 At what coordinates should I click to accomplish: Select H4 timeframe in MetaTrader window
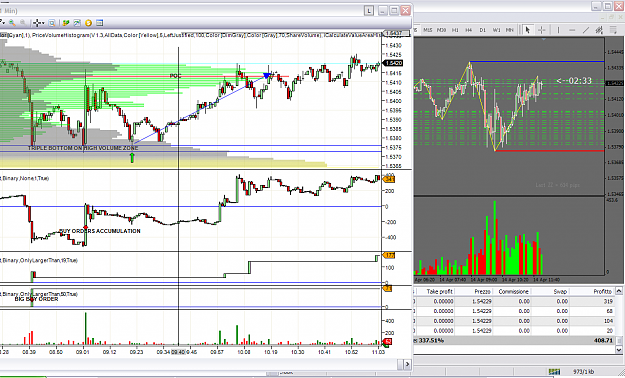[x=468, y=30]
